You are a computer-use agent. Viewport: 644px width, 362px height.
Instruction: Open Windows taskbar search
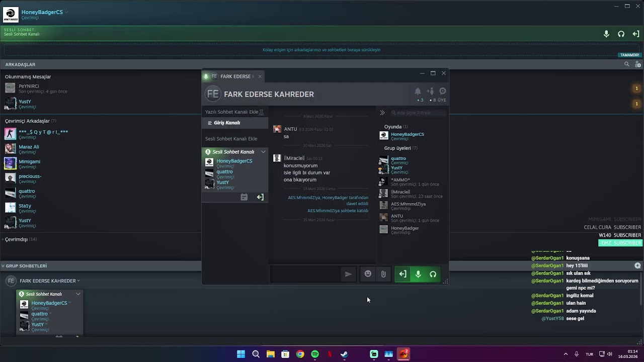point(256,354)
